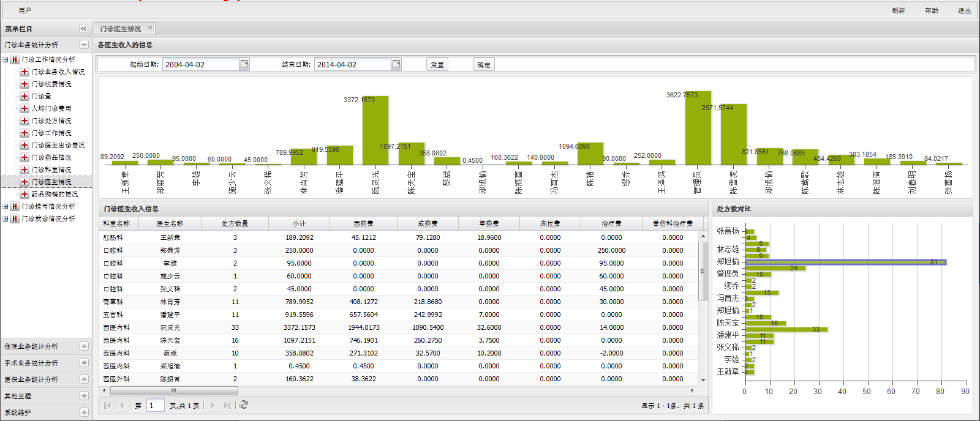This screenshot has width=980, height=421.
Task: Sort by 处方数量 column header
Action: [x=235, y=223]
